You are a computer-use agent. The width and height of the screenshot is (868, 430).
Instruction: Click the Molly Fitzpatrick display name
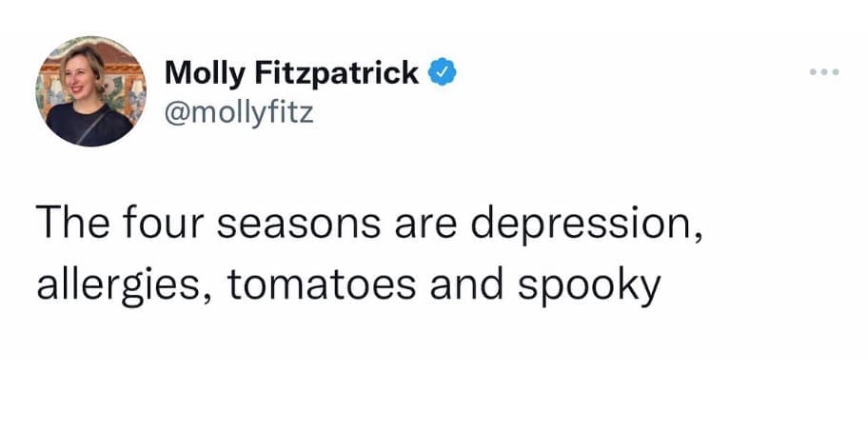point(291,73)
